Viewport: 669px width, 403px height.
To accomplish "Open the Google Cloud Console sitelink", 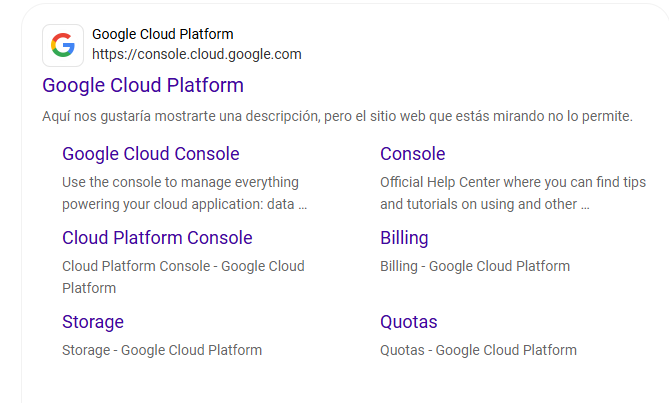I will 151,154.
